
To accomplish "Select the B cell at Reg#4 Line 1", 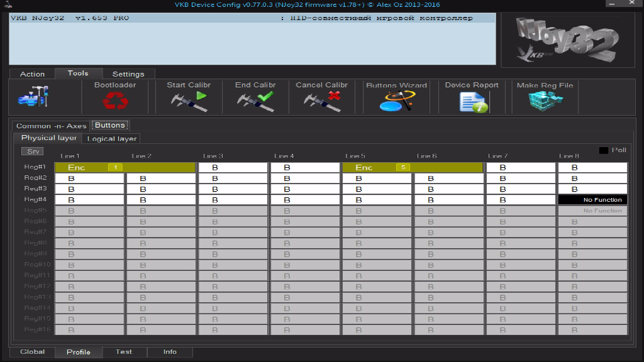I will coord(89,200).
